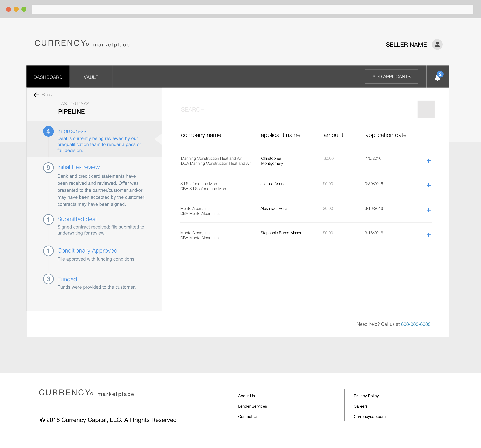Open the seller profile avatar icon
Screen dimensions: 481x448
pos(437,45)
